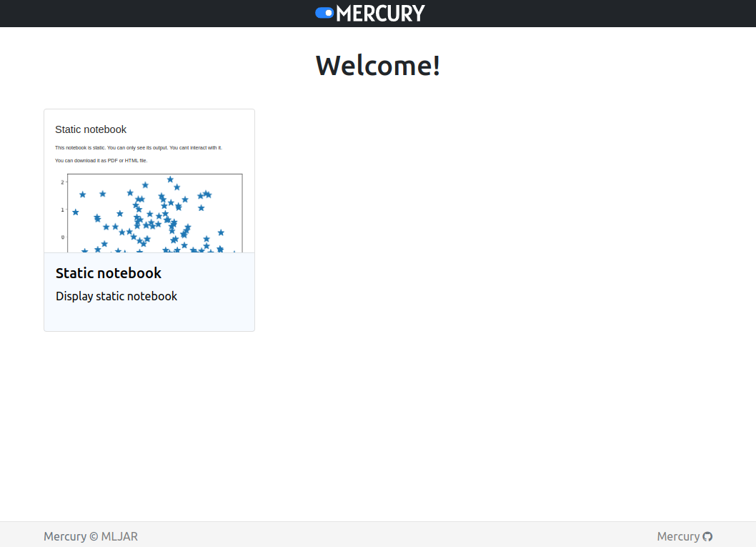The height and width of the screenshot is (547, 756).
Task: Click the "Mercury © MLJAR" footer text
Action: 91,536
